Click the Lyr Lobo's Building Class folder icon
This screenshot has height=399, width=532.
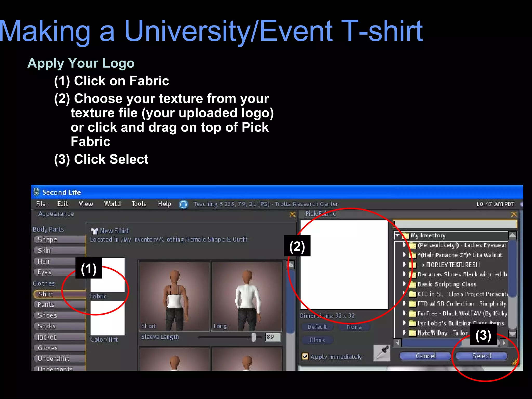coord(413,323)
